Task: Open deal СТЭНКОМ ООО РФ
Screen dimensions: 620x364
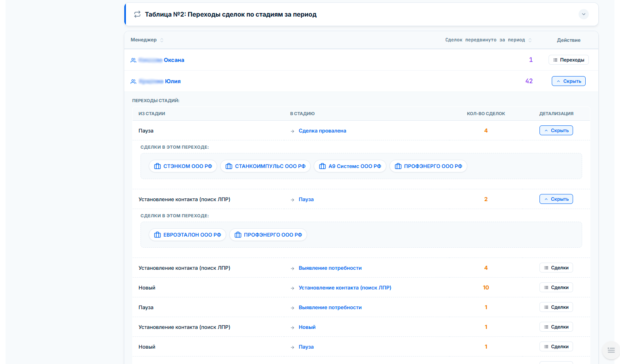Action: tap(183, 166)
